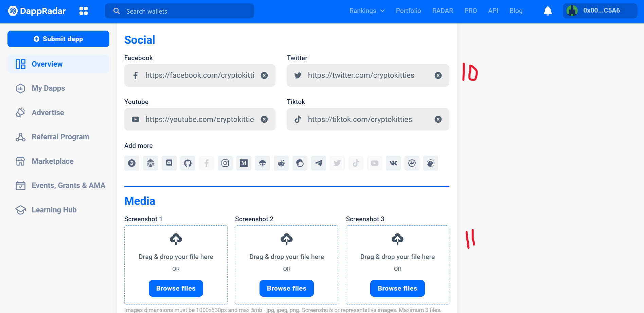The width and height of the screenshot is (644, 313).
Task: Click the greyed-out Facebook icon under Add more
Action: [x=207, y=163]
